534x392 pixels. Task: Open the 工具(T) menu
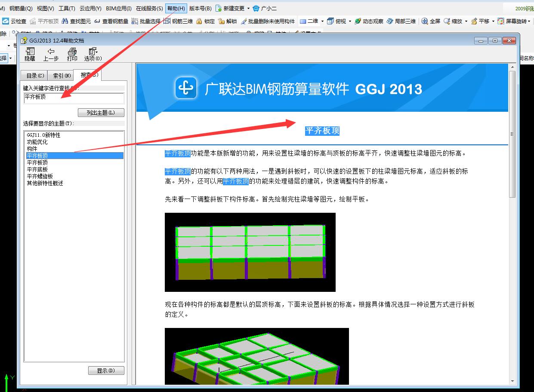(67, 8)
